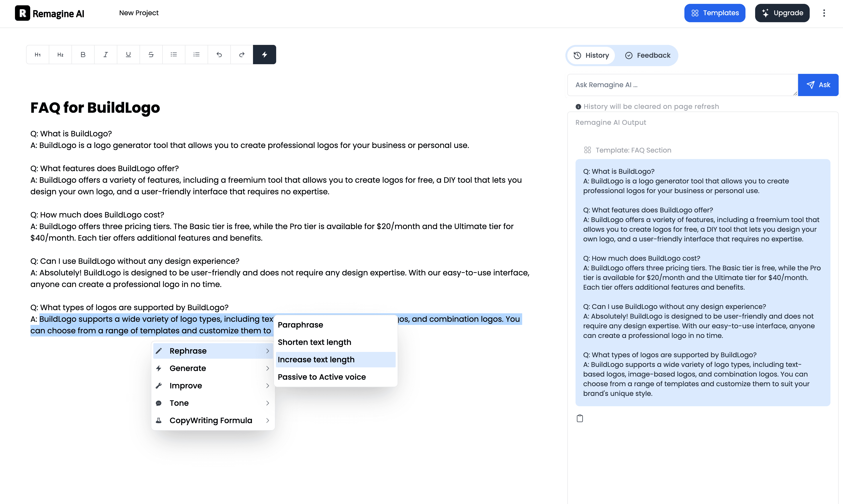Click the CopyWriting Formula flask icon
This screenshot has width=843, height=504.
pos(159,420)
